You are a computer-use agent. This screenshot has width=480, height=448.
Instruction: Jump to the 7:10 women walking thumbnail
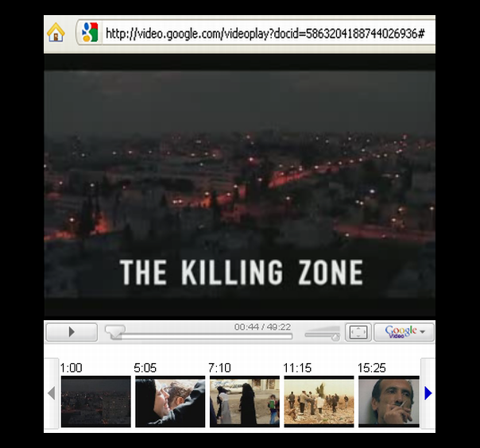coord(245,401)
